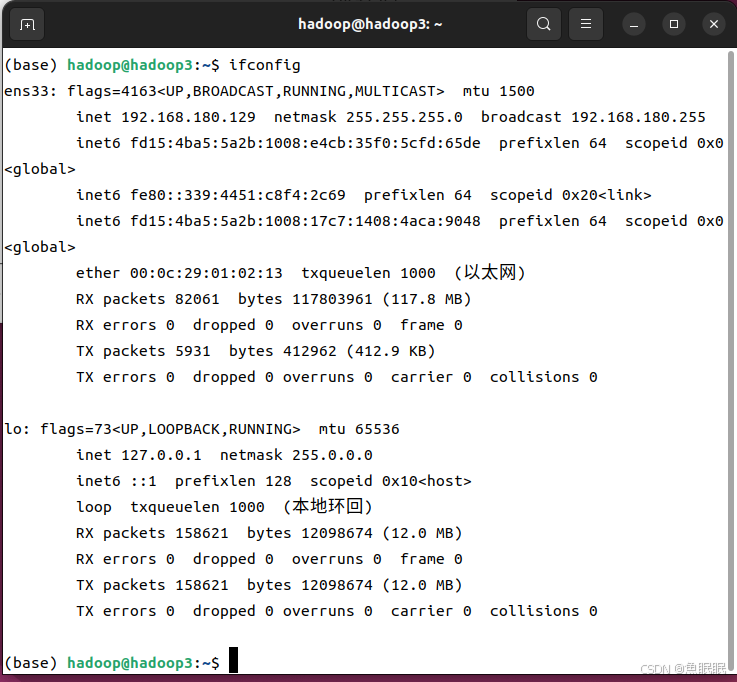737x682 pixels.
Task: Click the mtu 1500 value
Action: pyautogui.click(x=517, y=91)
